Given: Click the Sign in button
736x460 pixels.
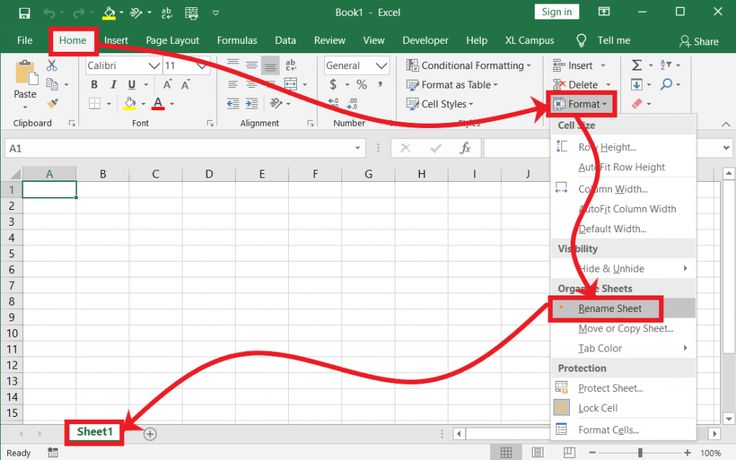Looking at the screenshot, I should [557, 12].
